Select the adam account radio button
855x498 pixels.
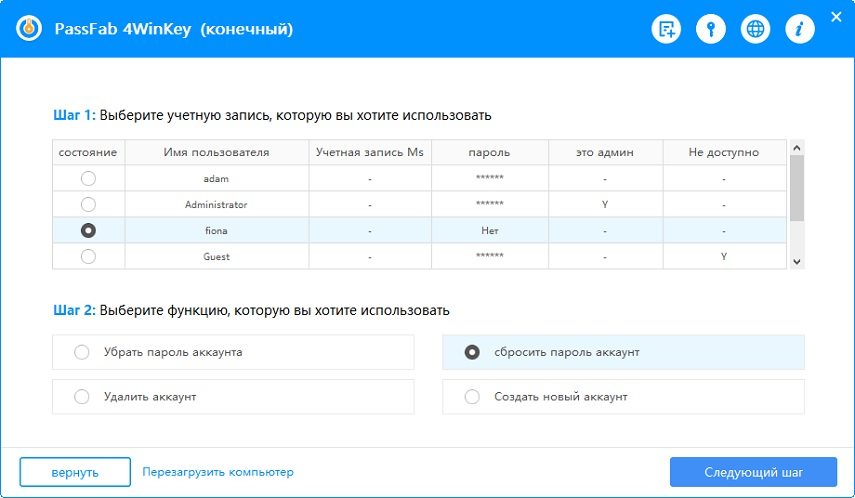88,178
